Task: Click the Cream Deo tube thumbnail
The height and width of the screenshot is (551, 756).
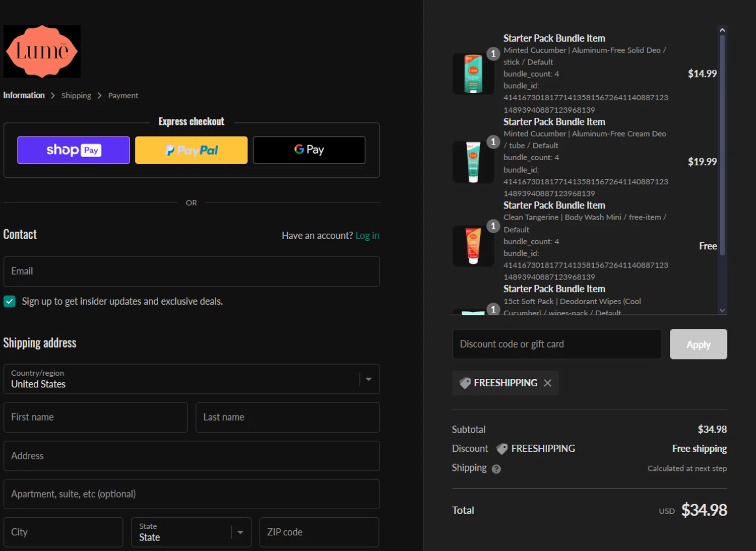Action: [x=473, y=162]
